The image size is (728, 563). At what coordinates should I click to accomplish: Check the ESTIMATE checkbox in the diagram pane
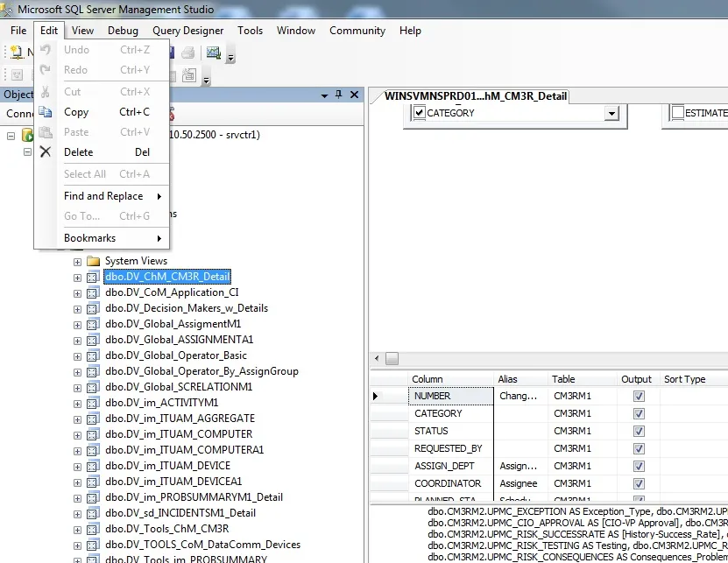(677, 112)
